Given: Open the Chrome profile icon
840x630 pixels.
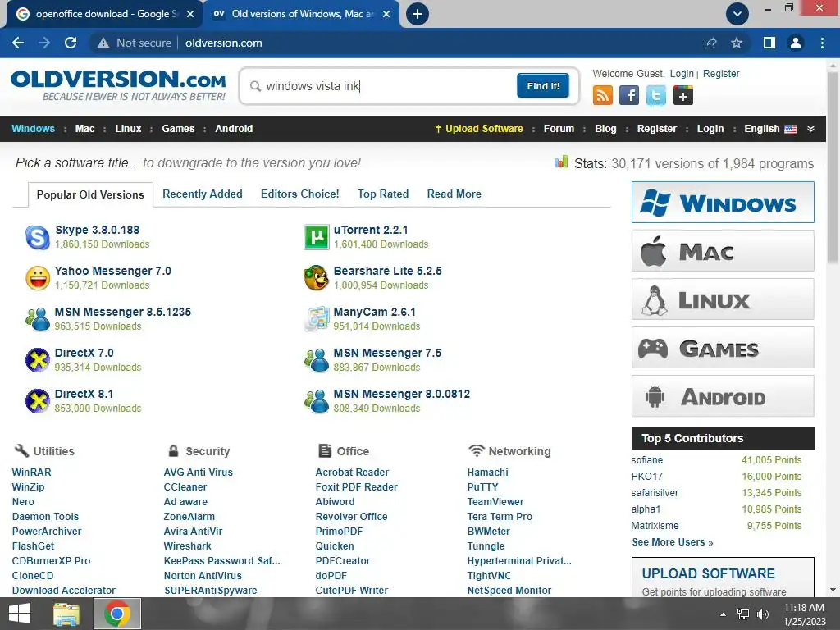Looking at the screenshot, I should tap(796, 43).
